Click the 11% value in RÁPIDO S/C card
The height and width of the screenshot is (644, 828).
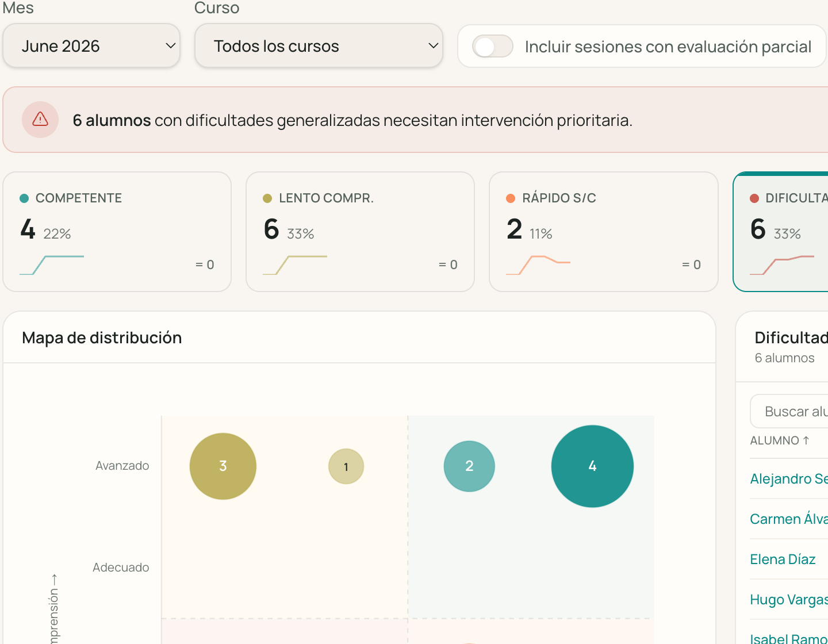tap(540, 234)
